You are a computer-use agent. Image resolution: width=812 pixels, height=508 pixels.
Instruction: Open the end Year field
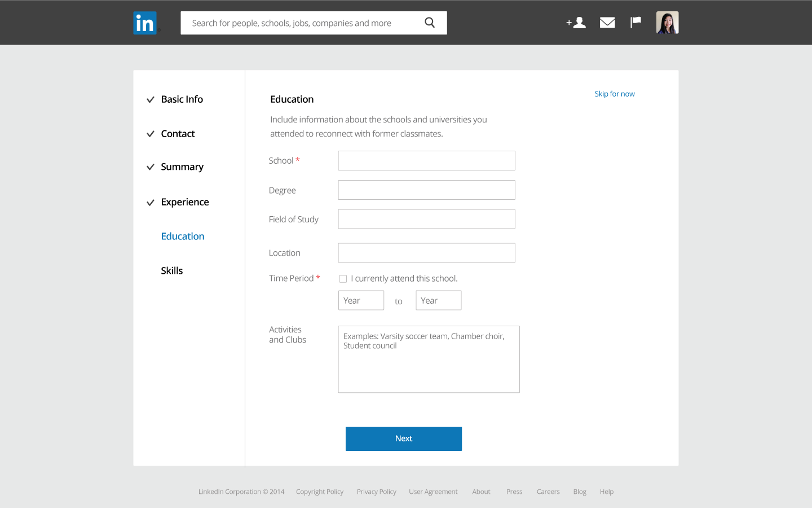[x=438, y=300]
